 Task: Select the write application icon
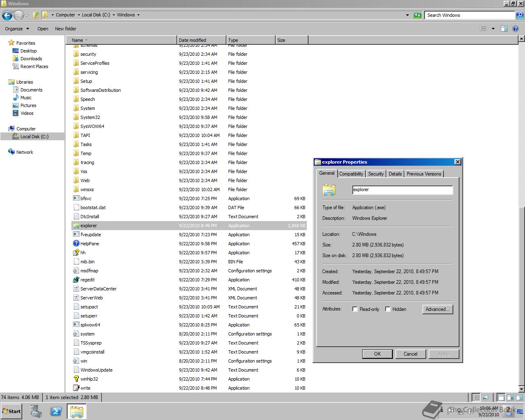tap(76, 388)
